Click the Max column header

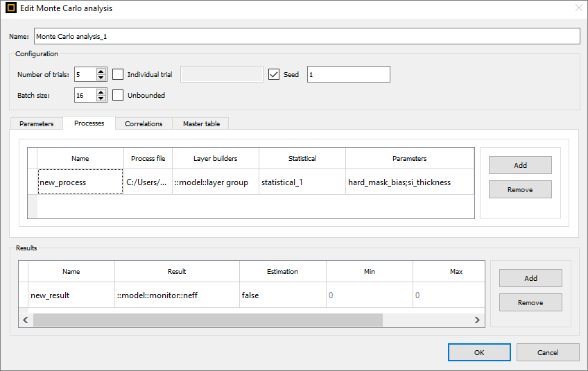click(x=449, y=271)
